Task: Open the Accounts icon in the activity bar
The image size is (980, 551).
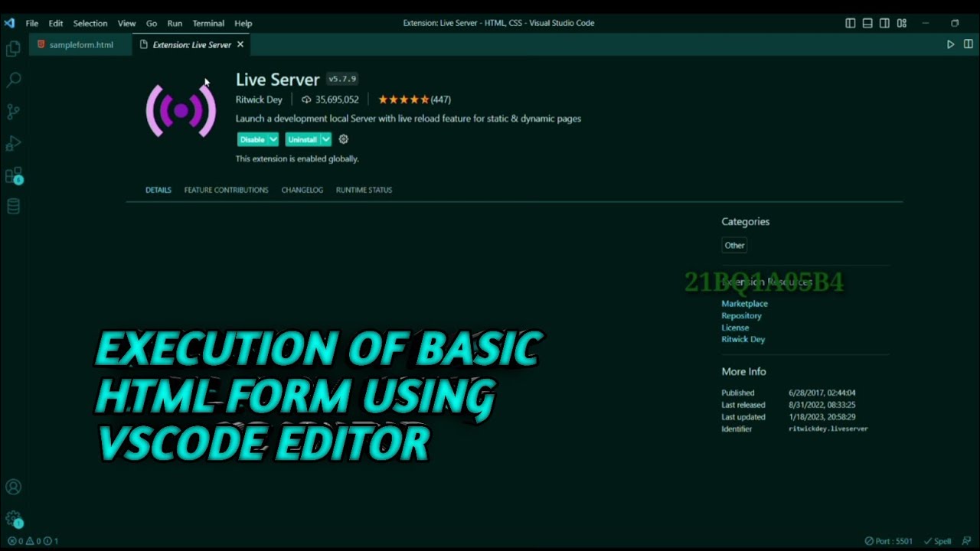Action: coord(13,487)
